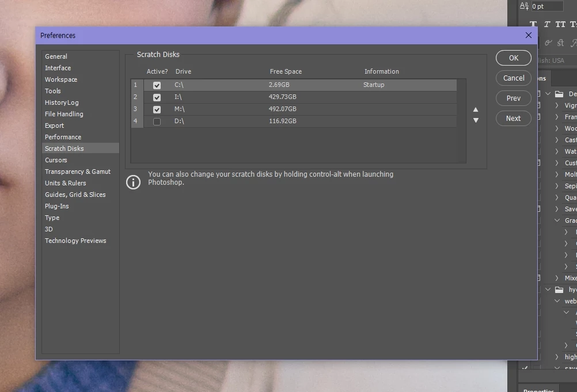The height and width of the screenshot is (392, 577).
Task: Click the 'Drive' column header
Action: coord(183,71)
